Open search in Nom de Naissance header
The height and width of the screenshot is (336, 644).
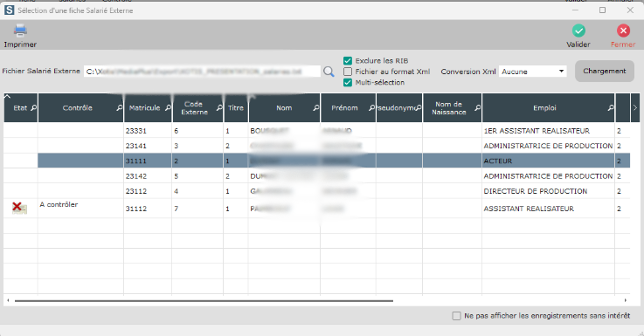(477, 108)
